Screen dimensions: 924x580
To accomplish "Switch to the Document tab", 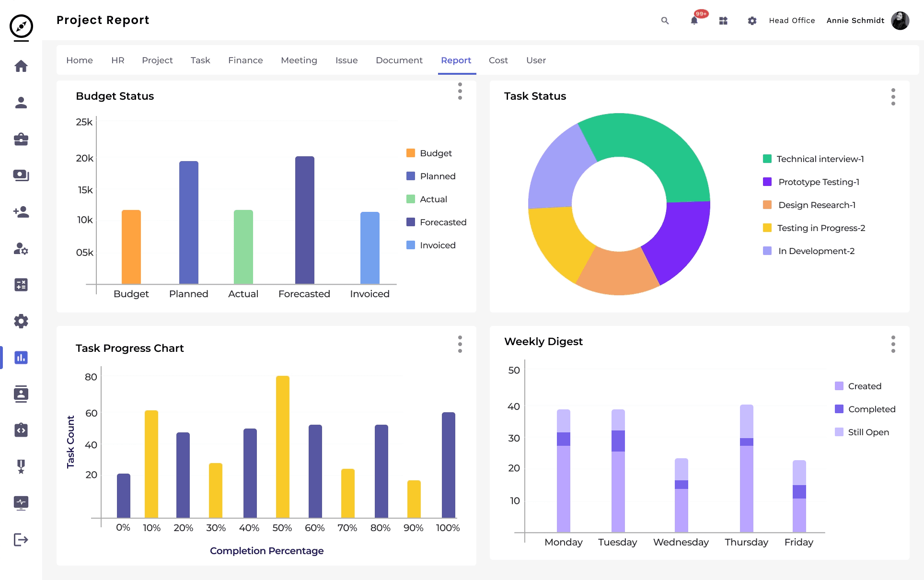I will (x=399, y=60).
